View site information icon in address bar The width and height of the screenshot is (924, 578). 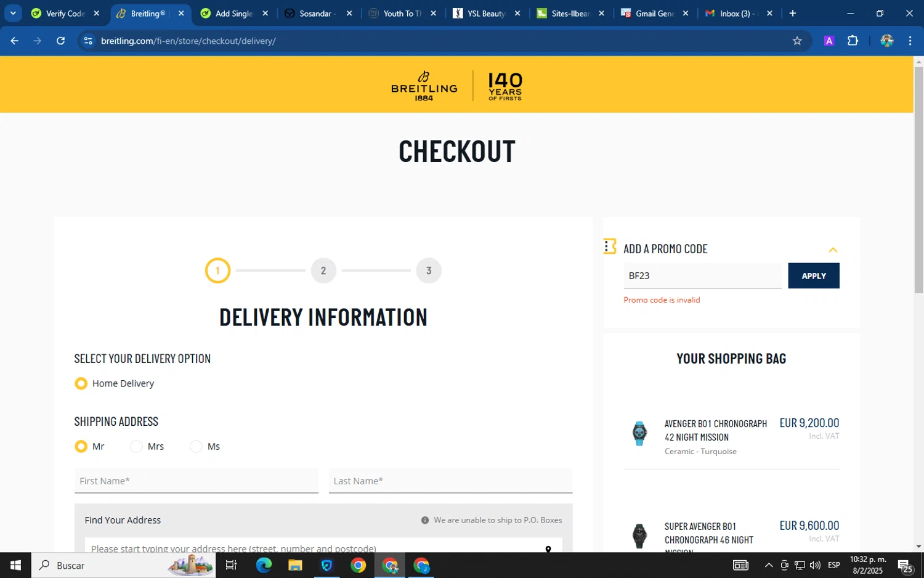[x=88, y=41]
